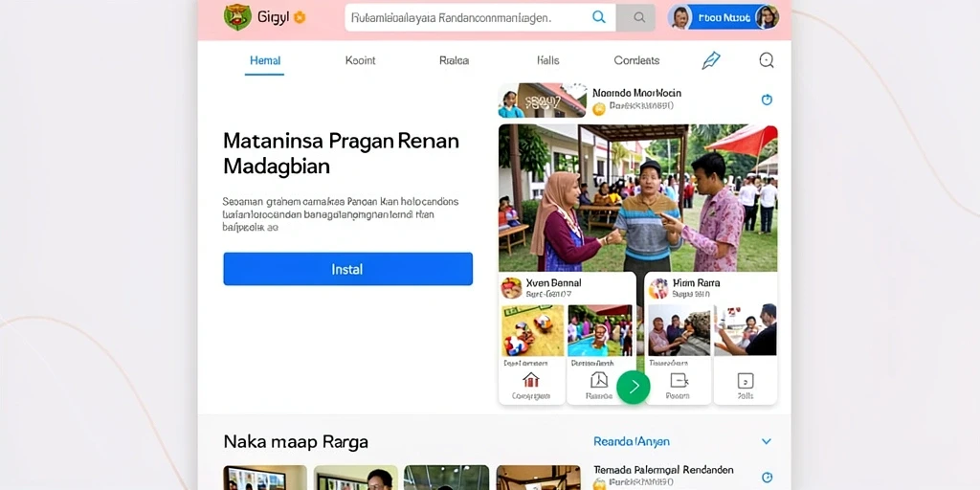Open the second thumbnail under Hiom Rarra
This screenshot has width=980, height=490.
point(746,330)
